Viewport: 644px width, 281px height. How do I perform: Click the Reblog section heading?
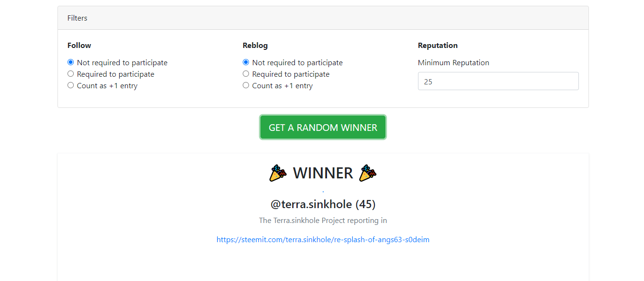click(255, 46)
